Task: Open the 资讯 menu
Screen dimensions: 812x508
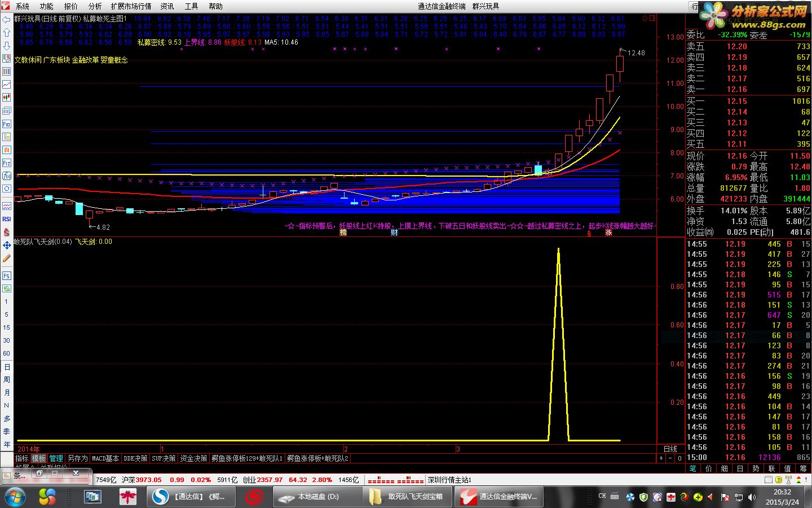Action: point(167,6)
